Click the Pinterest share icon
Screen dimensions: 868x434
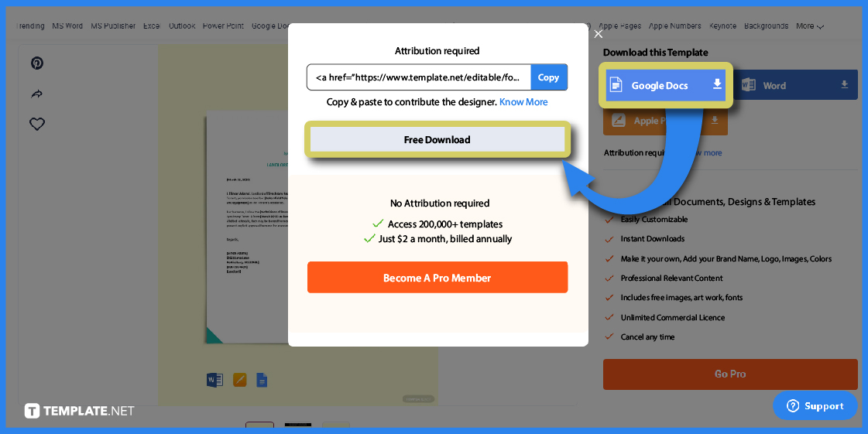[37, 63]
